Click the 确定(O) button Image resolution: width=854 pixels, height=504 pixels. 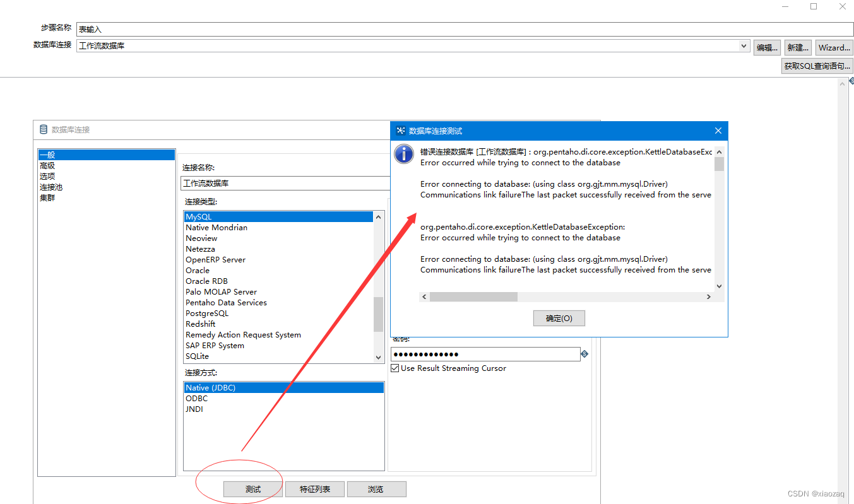click(x=559, y=319)
